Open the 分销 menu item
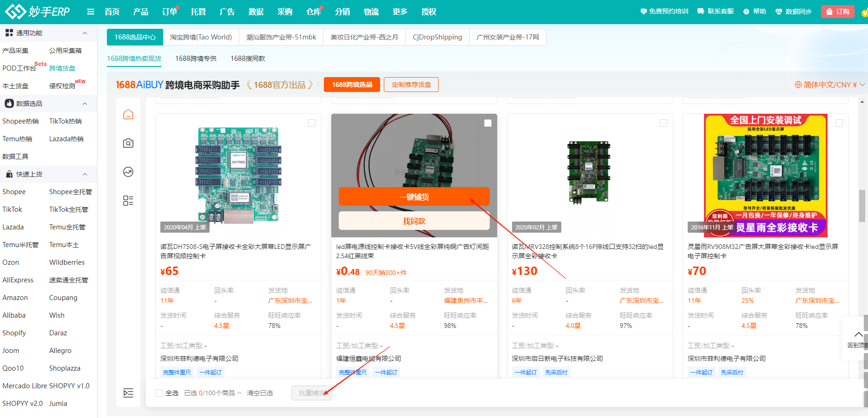The height and width of the screenshot is (418, 868). [342, 12]
